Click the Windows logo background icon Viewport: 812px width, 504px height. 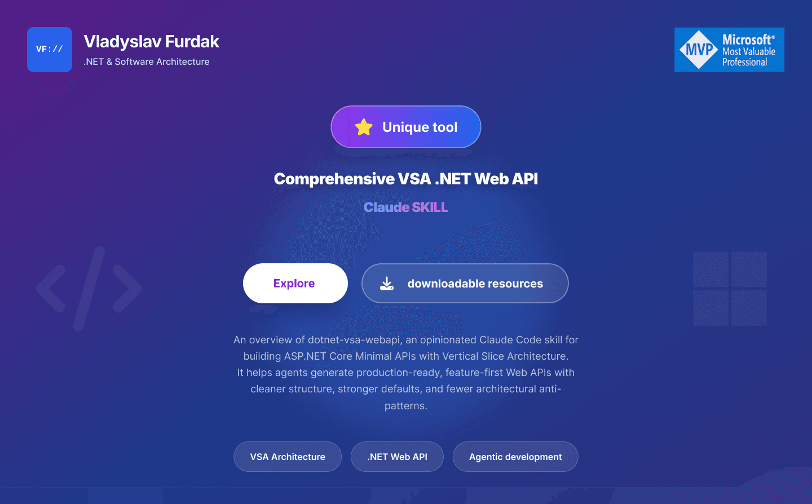click(730, 289)
